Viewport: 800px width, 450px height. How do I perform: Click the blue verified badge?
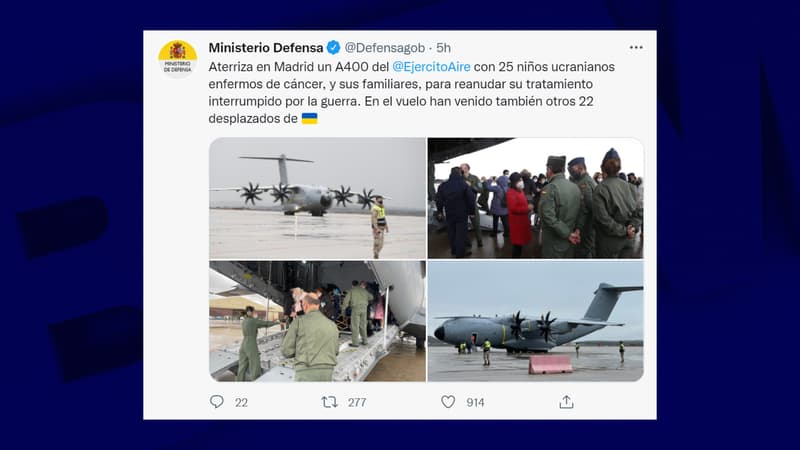333,47
